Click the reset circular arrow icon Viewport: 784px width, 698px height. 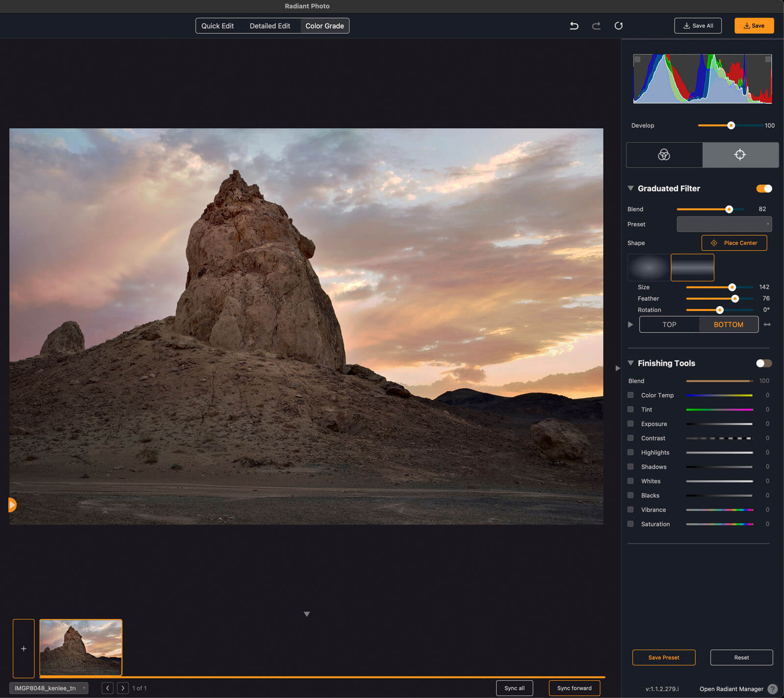pos(618,26)
